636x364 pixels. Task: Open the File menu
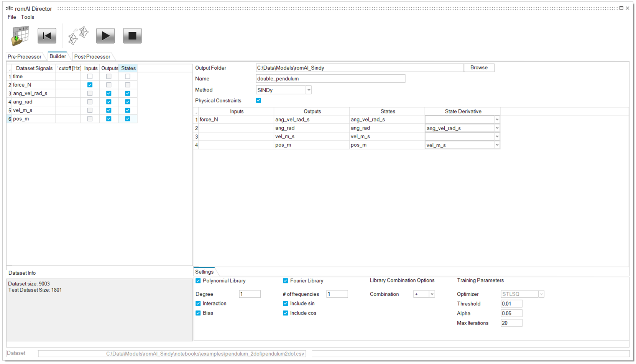click(x=12, y=17)
